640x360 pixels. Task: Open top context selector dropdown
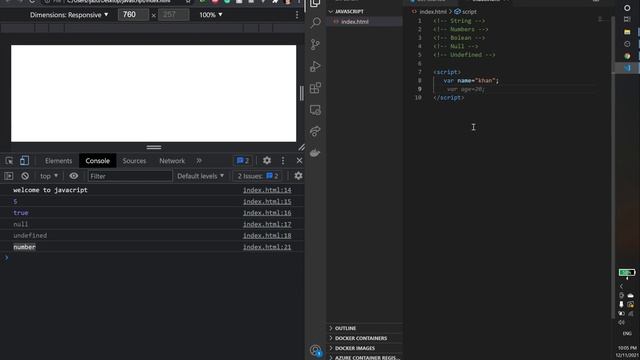(x=49, y=176)
